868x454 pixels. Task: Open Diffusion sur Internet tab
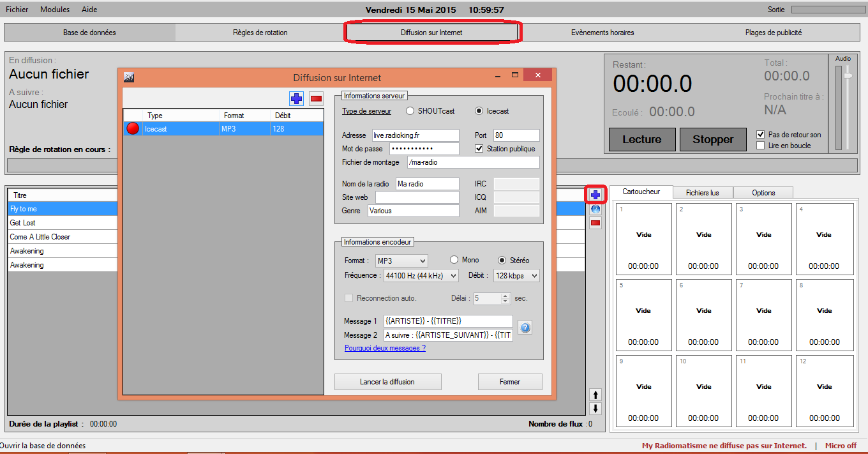coord(431,33)
